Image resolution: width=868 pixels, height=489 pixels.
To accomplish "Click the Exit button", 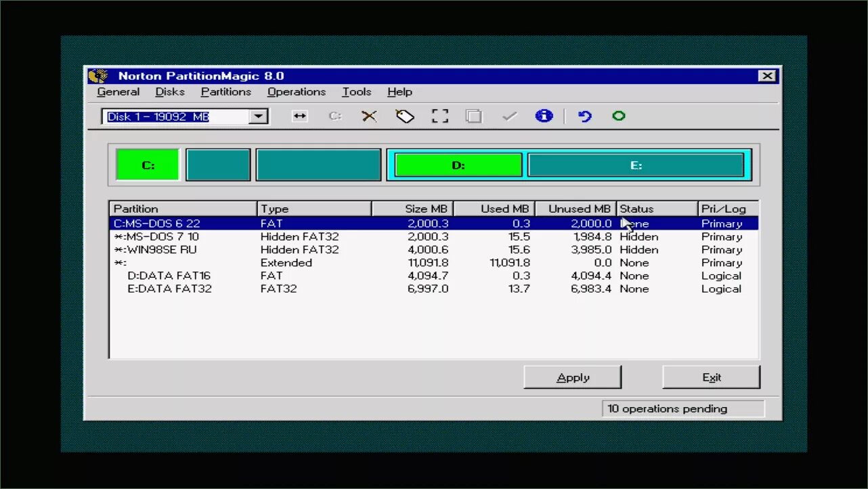I will (x=712, y=377).
